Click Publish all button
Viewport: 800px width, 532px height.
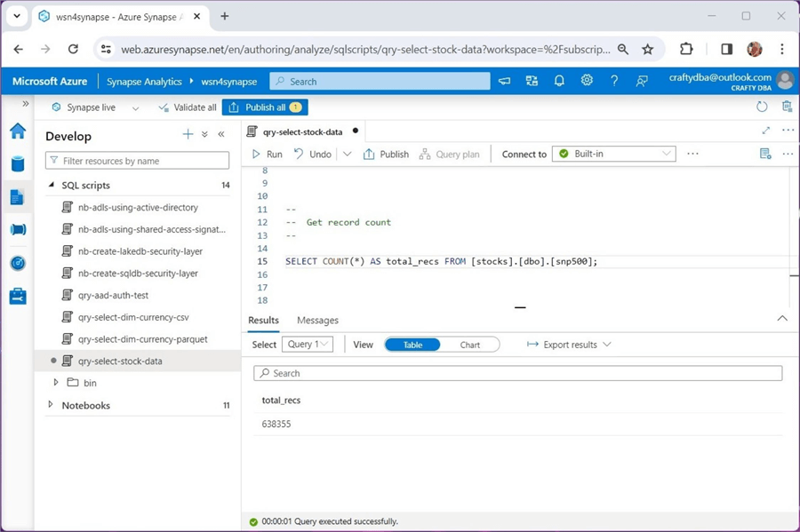click(265, 107)
